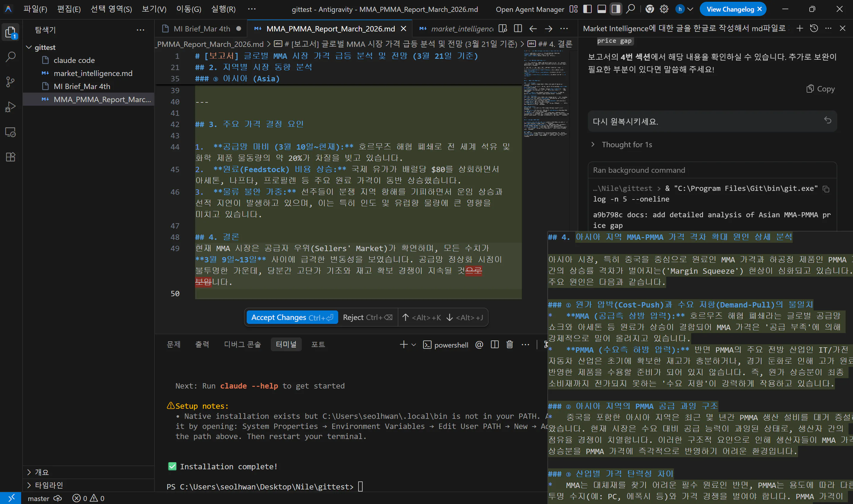Click the Antigravity logo icon
Screen dimensions: 853x504
[9, 9]
